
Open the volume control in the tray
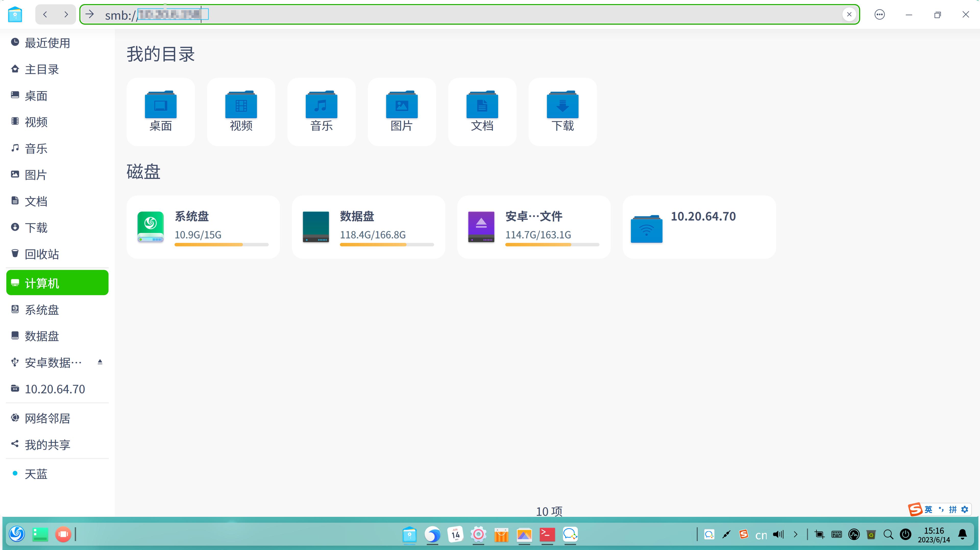pos(778,534)
